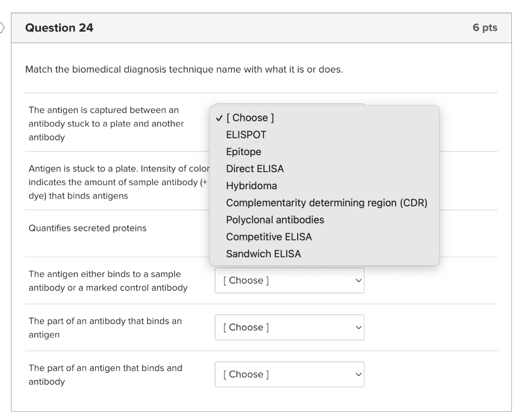The image size is (531, 420).
Task: Click the checkmark next to [ Choose ]
Action: pos(220,117)
